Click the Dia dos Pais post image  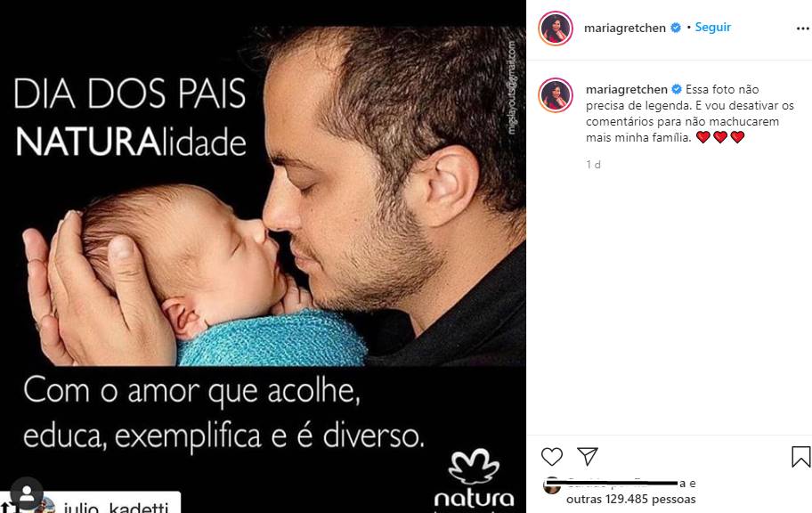263,256
